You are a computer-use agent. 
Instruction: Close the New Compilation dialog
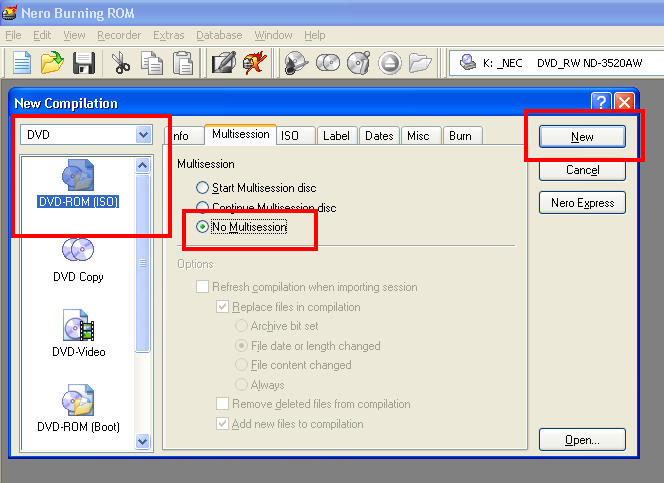tap(625, 102)
